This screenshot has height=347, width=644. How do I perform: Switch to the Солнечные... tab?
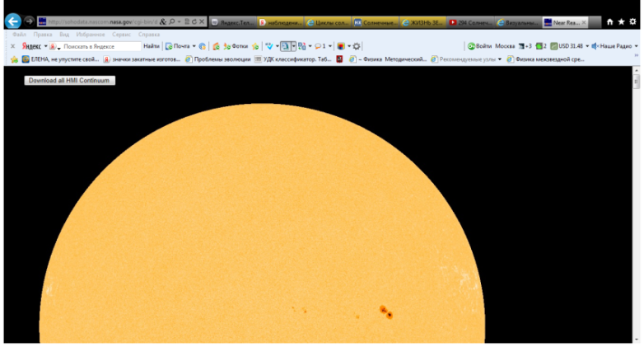coord(376,22)
